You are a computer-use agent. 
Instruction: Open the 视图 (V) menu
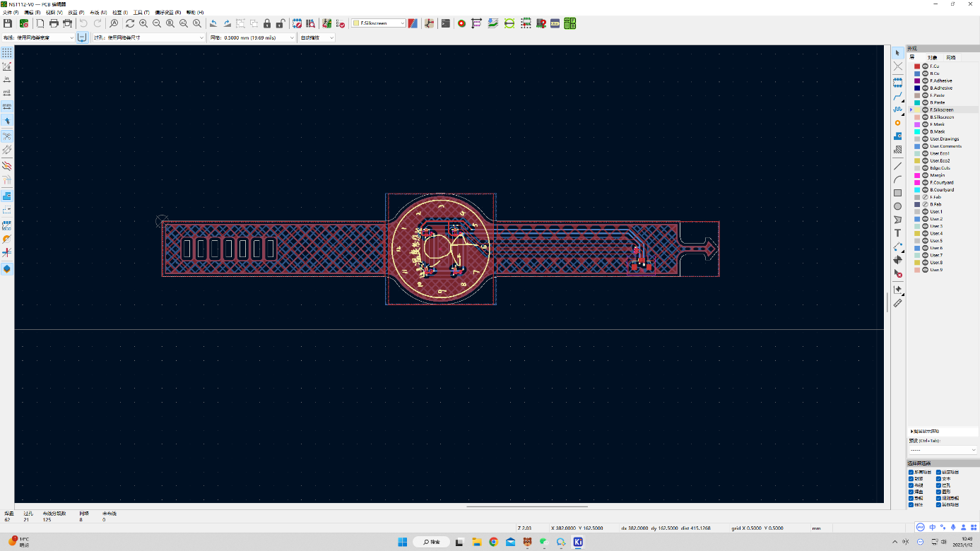(54, 13)
